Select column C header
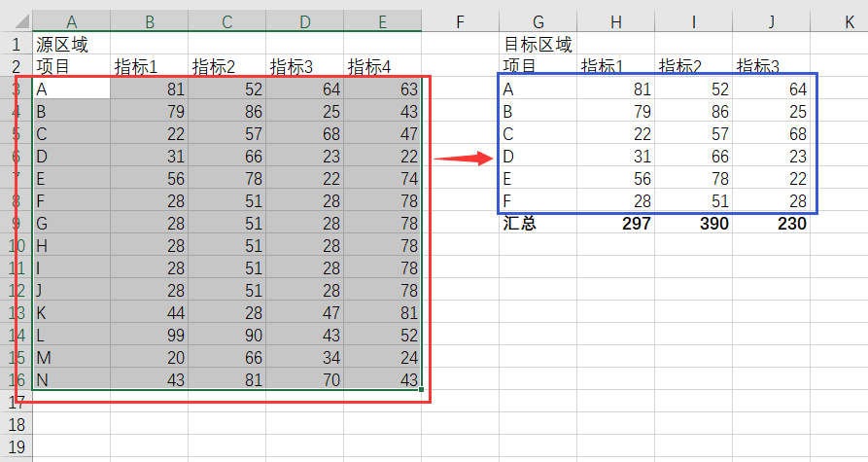 click(x=227, y=21)
